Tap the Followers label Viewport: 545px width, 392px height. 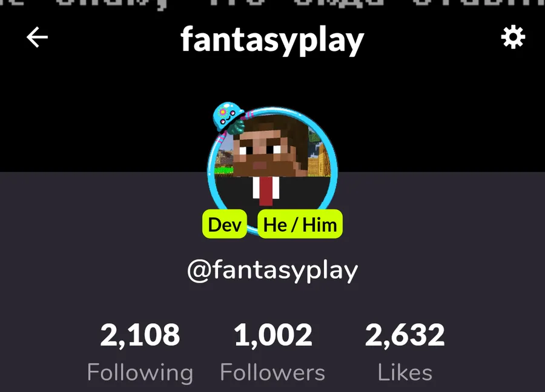click(x=272, y=373)
